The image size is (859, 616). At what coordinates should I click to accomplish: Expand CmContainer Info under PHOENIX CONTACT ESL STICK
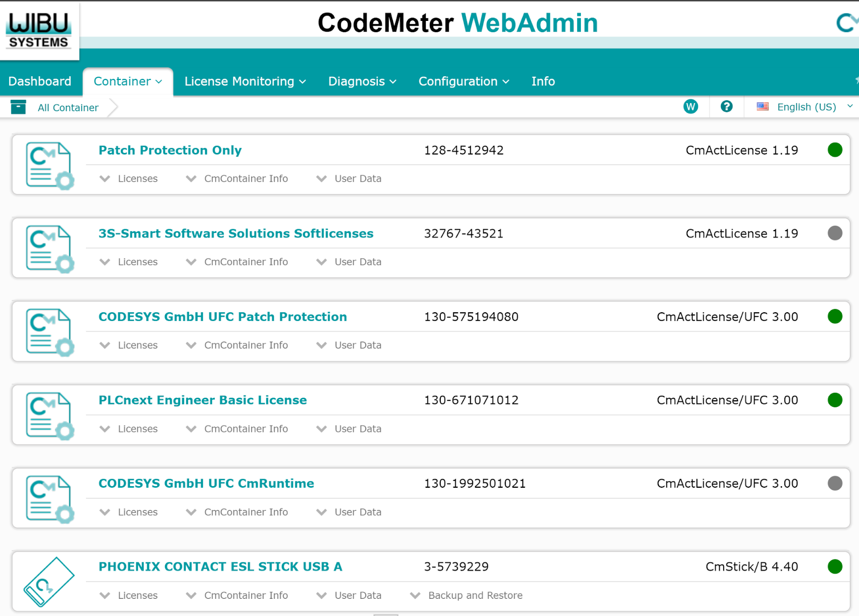click(237, 595)
